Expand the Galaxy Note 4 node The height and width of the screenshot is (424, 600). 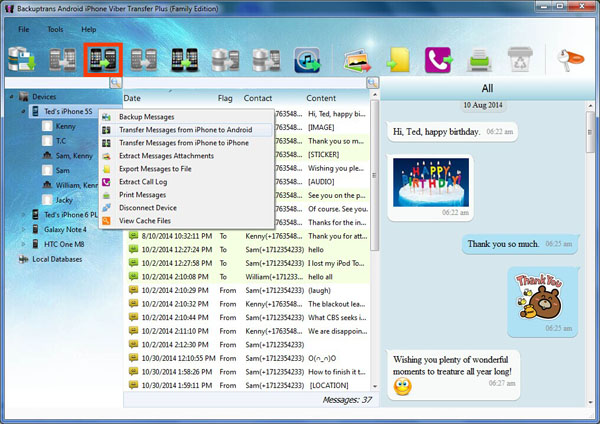(x=23, y=230)
